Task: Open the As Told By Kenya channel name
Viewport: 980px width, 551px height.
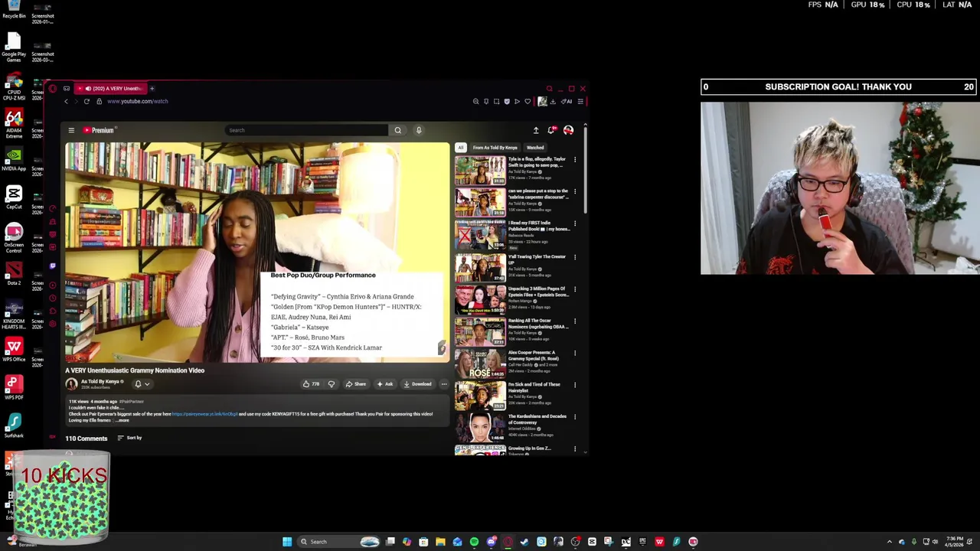Action: [x=100, y=382]
